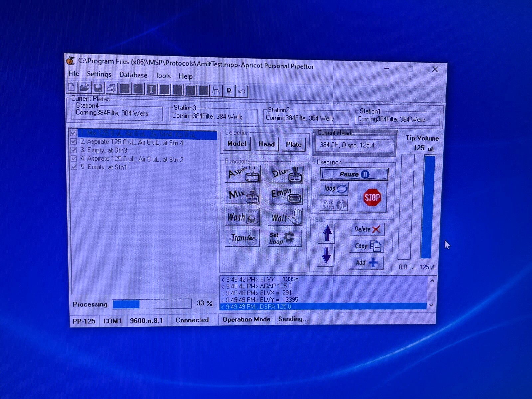Click the empty 0.0 uL volume bar
Screen dimensions: 532x399
click(x=405, y=207)
